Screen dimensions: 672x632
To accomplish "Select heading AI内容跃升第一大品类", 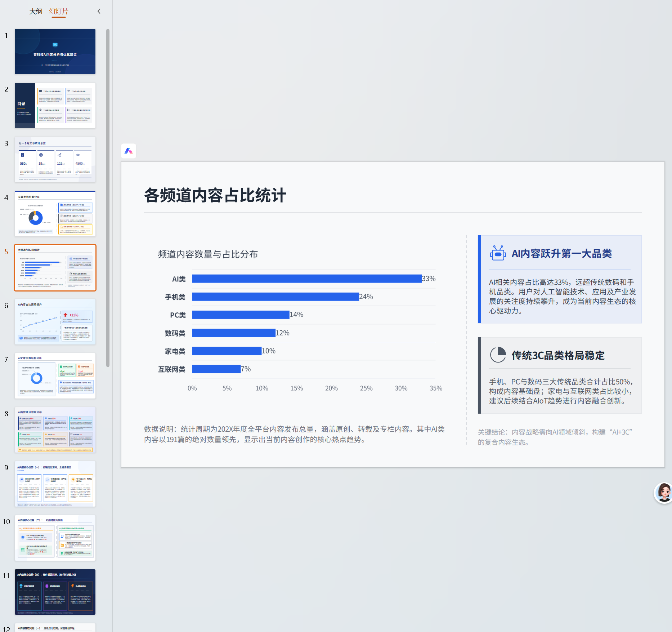I will tap(562, 254).
